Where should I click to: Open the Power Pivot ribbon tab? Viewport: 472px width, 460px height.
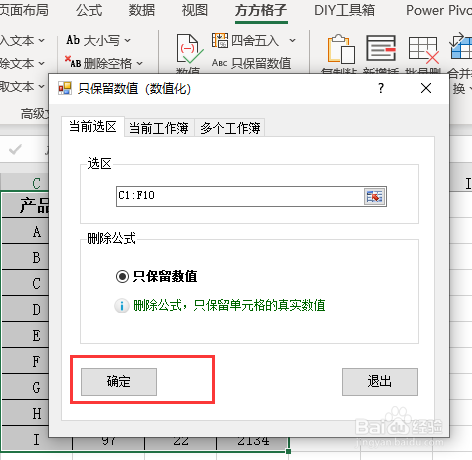(x=439, y=11)
